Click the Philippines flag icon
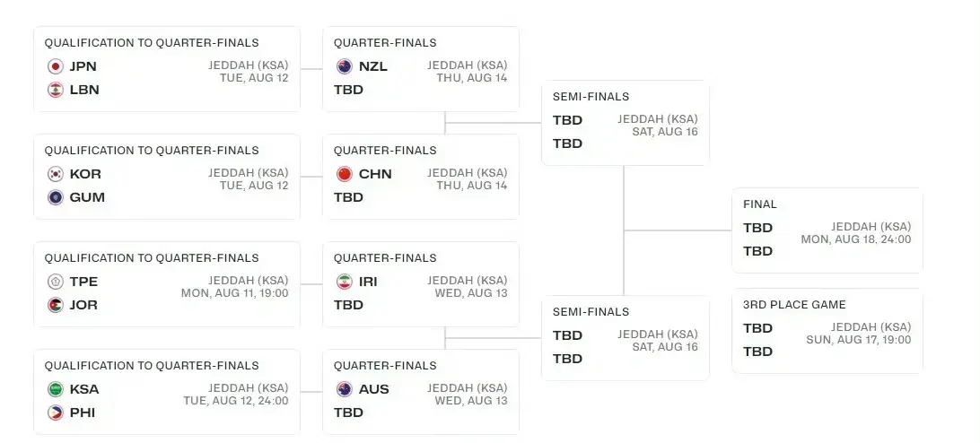Image resolution: width=980 pixels, height=443 pixels. tap(55, 413)
